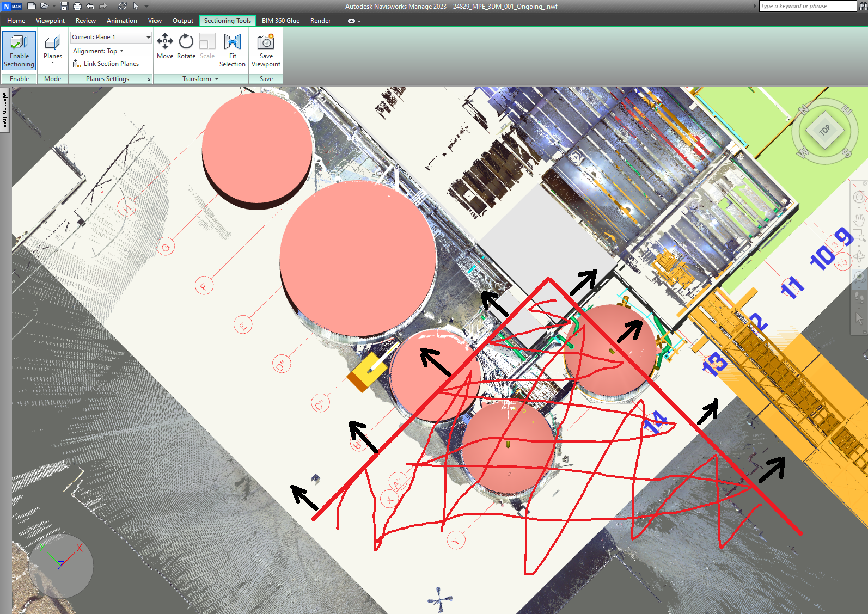Select the Pan hand tool on navigation bar
This screenshot has width=868, height=614.
click(x=859, y=219)
